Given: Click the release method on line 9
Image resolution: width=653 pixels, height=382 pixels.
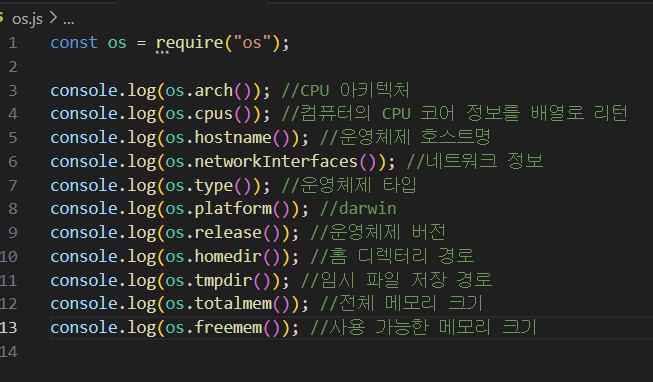Looking at the screenshot, I should point(228,232).
